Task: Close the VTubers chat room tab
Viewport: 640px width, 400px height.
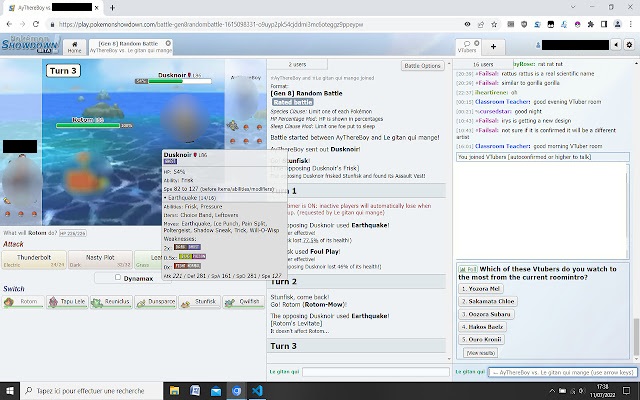Action: tap(476, 43)
